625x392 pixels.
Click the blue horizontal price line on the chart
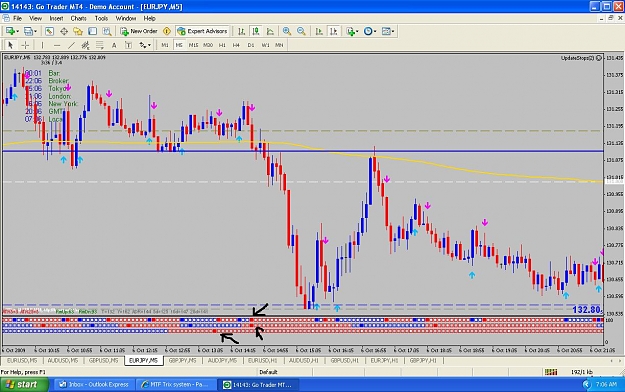(x=303, y=151)
